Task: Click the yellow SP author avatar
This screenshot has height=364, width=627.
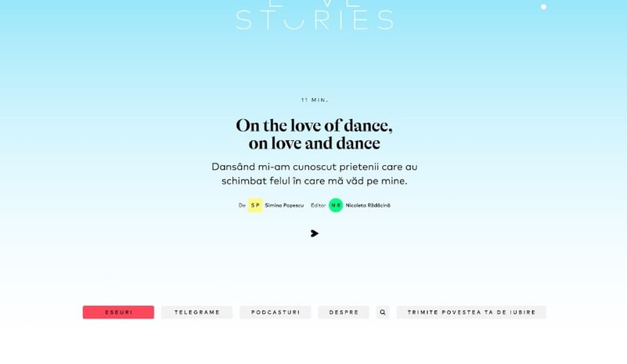Action: (255, 205)
